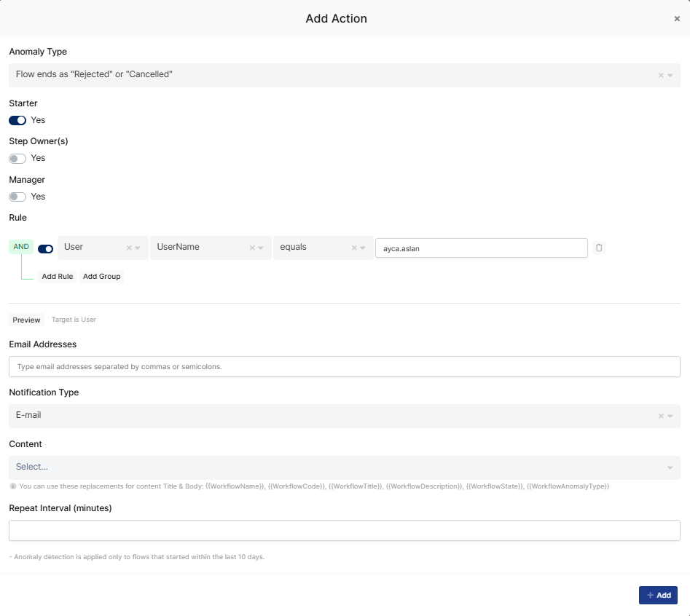
Task: Clear the User field selection
Action: [129, 248]
